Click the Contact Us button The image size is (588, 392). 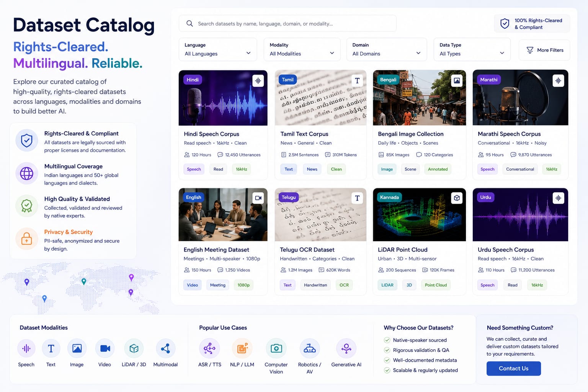tap(514, 369)
